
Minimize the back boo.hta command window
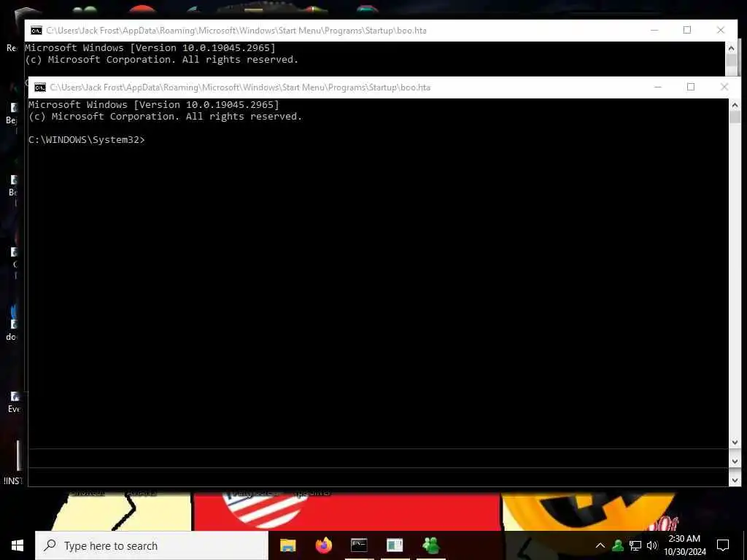(654, 30)
